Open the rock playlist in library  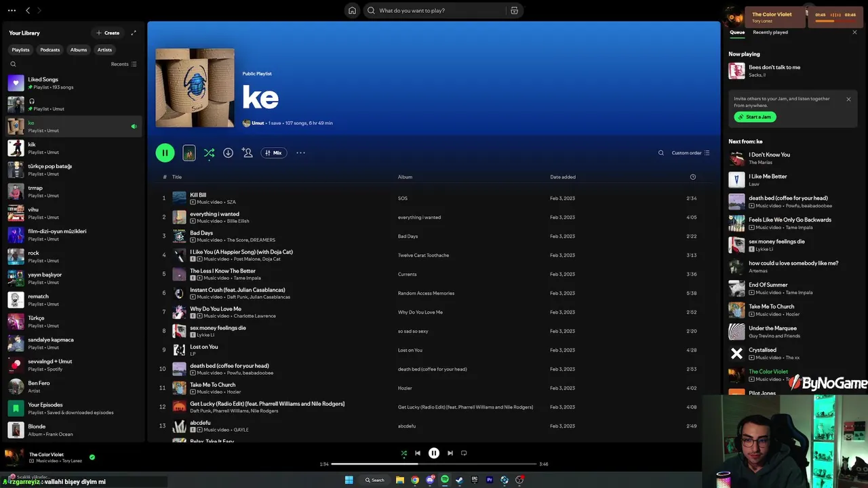tap(73, 256)
